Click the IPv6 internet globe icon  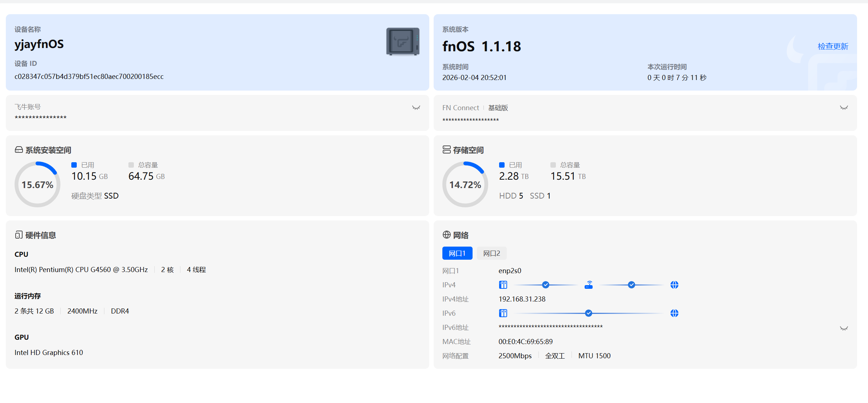click(674, 313)
